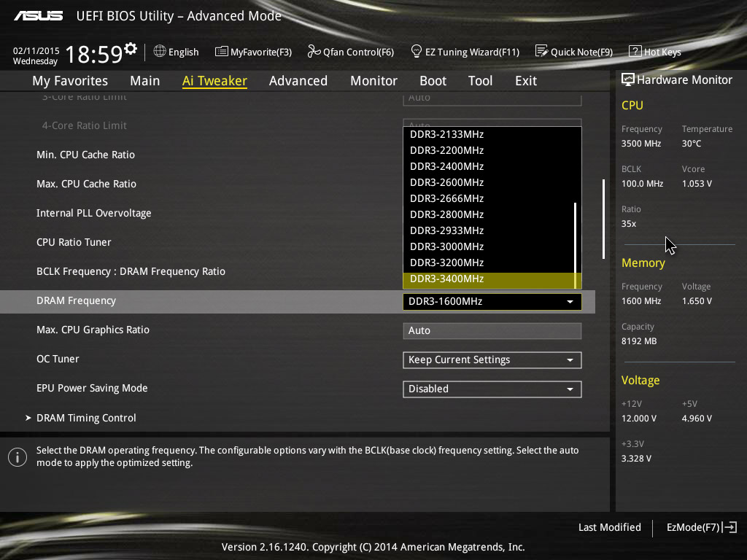This screenshot has width=747, height=560.
Task: Click the ASUS logo
Action: point(38,16)
